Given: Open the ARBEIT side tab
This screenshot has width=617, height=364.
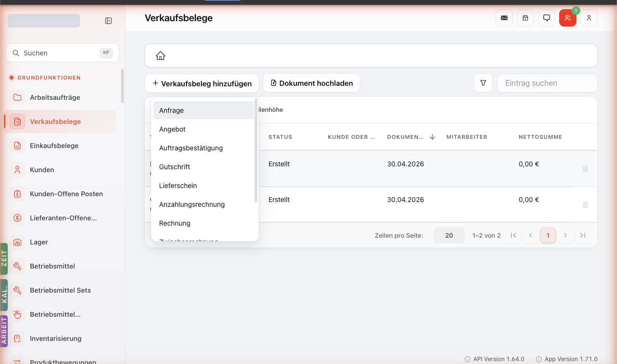Looking at the screenshot, I should pos(4,331).
